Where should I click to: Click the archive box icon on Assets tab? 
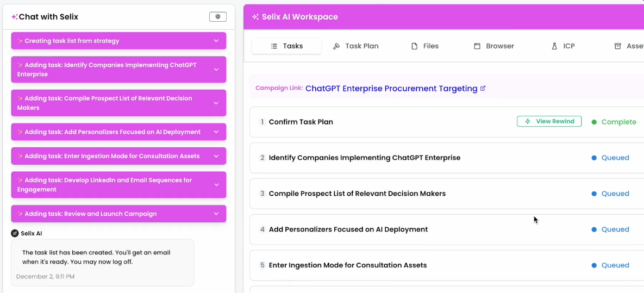tap(617, 46)
